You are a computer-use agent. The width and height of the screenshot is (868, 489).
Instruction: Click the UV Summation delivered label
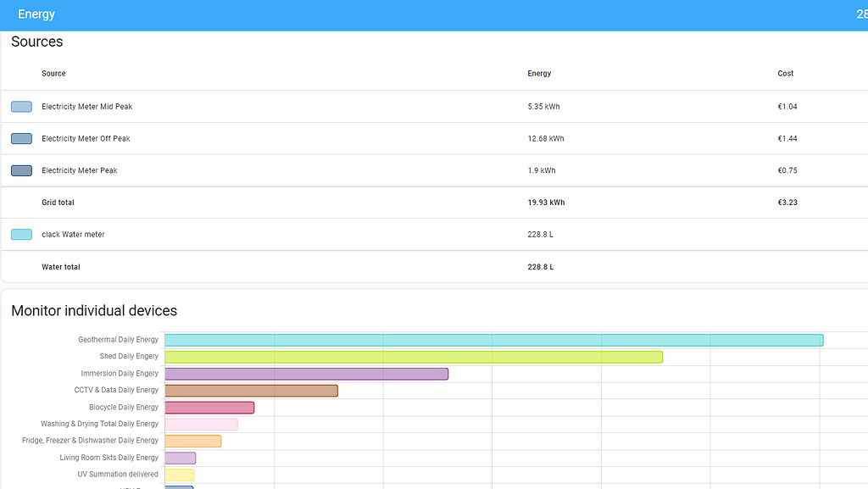(118, 474)
